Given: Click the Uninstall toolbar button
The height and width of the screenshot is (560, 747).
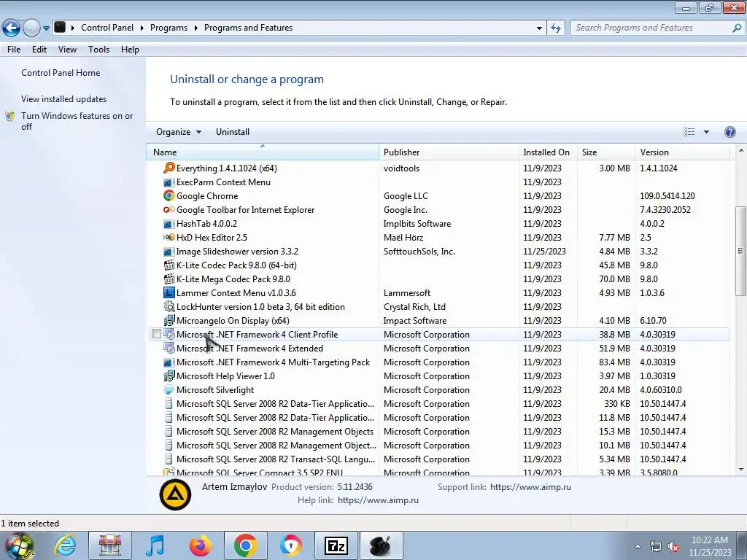Looking at the screenshot, I should pyautogui.click(x=233, y=132).
